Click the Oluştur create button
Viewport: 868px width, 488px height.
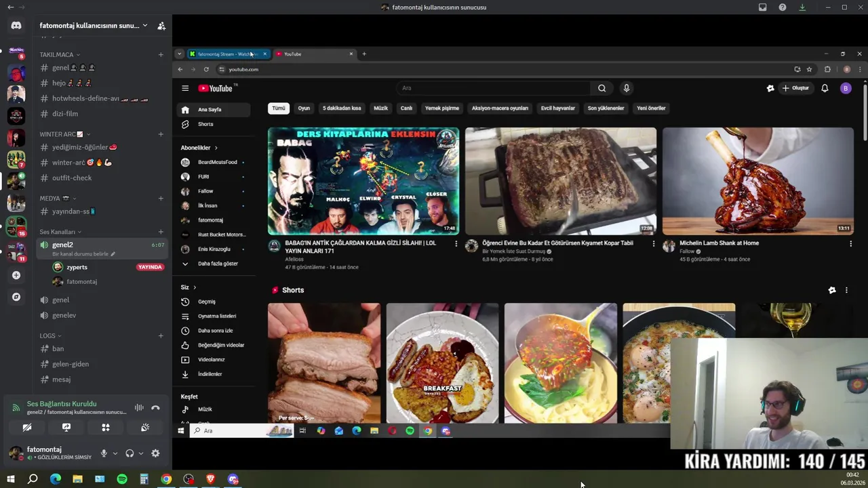coord(795,88)
